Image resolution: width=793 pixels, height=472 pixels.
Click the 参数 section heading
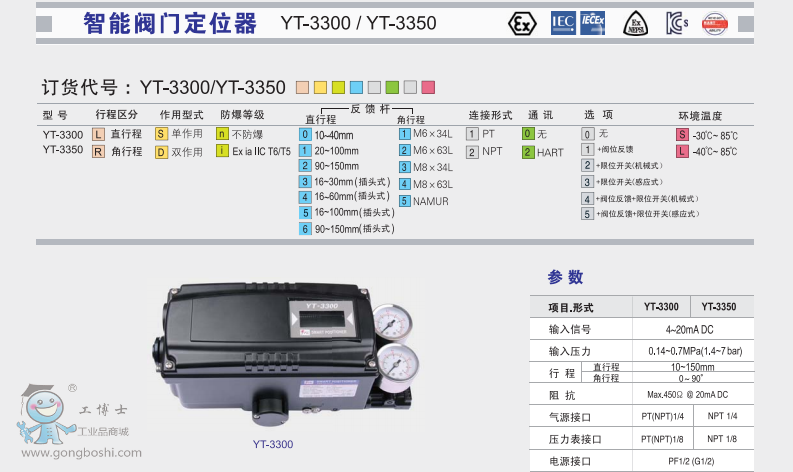coord(565,277)
